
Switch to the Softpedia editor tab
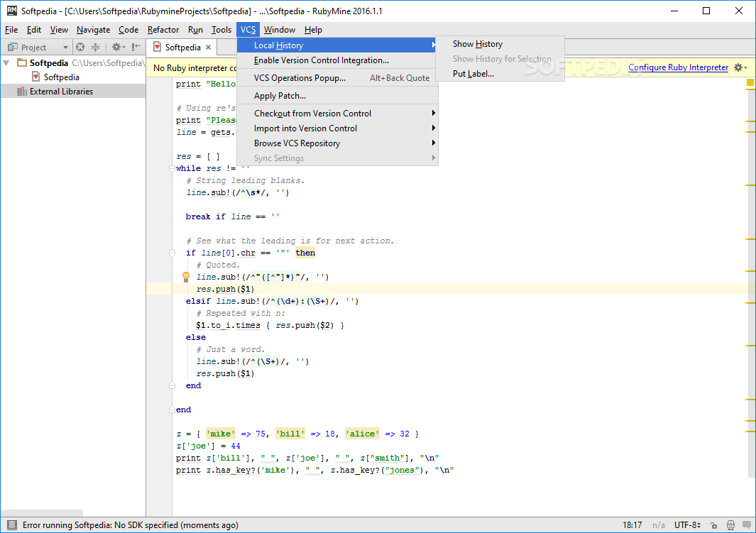pyautogui.click(x=182, y=48)
